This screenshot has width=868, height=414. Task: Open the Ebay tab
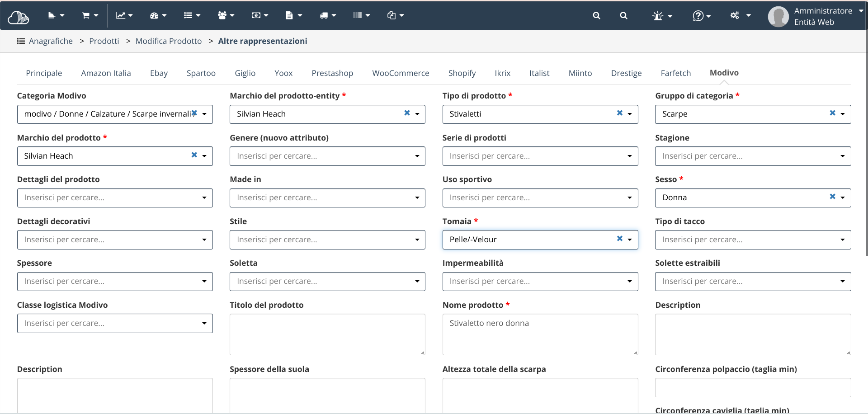click(159, 73)
